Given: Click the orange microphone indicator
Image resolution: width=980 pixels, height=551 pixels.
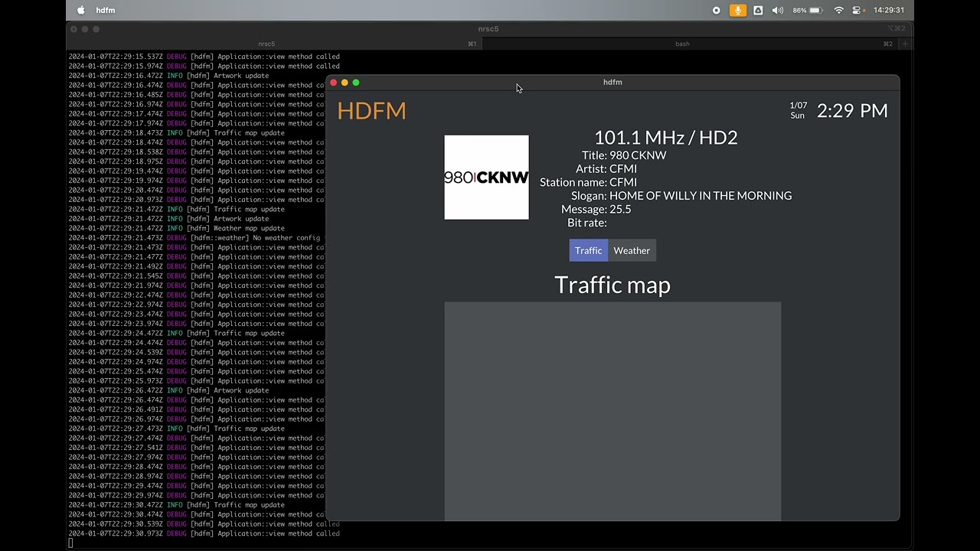Looking at the screenshot, I should (x=738, y=10).
